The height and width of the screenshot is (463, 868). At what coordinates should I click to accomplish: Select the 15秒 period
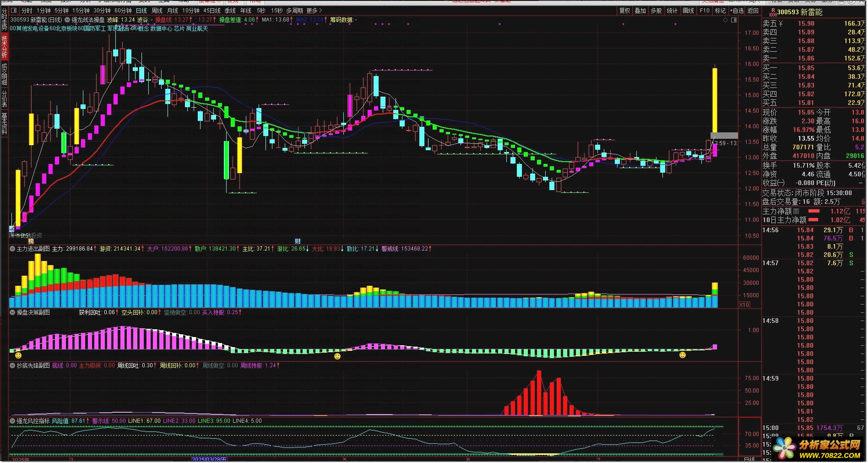[x=277, y=11]
